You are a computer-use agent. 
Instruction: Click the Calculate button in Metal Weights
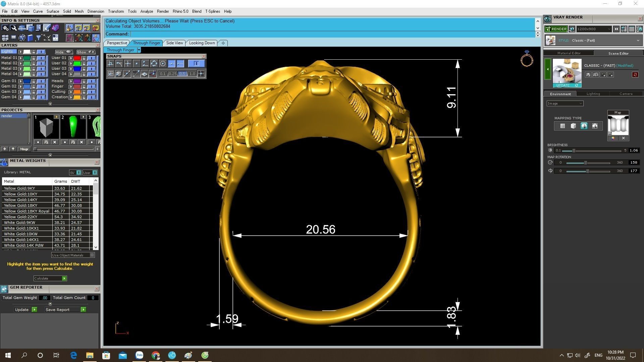(x=50, y=278)
